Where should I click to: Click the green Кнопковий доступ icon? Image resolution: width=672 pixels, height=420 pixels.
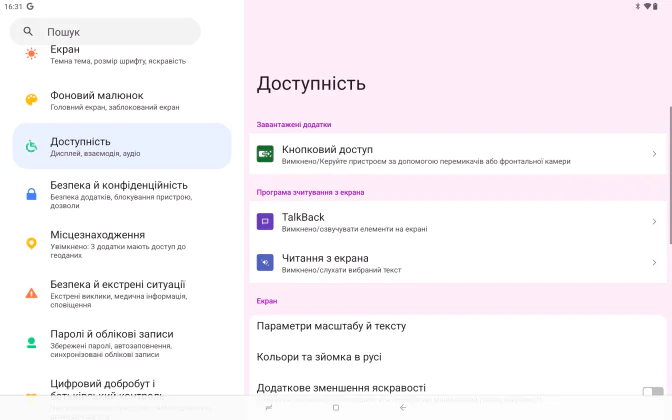pos(265,154)
